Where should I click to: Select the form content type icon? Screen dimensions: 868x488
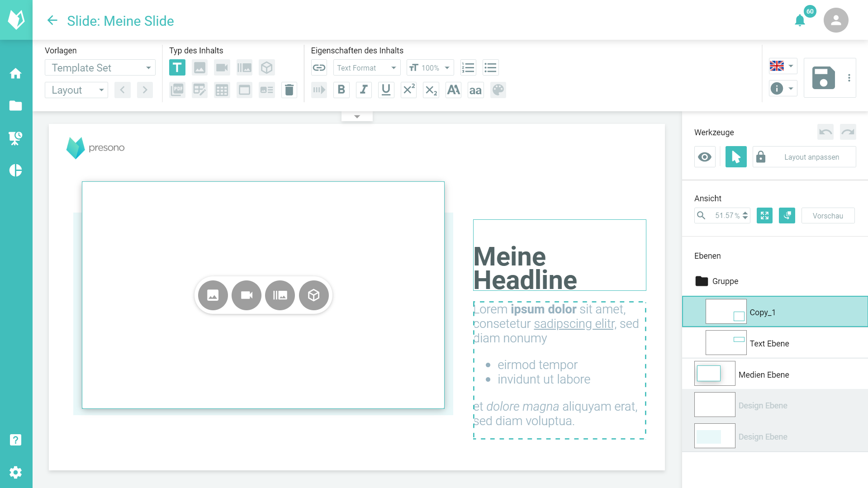pos(199,90)
